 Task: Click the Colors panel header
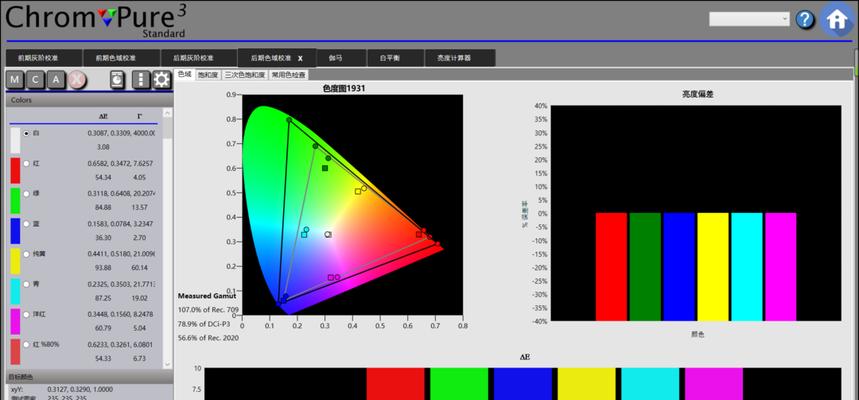point(89,100)
